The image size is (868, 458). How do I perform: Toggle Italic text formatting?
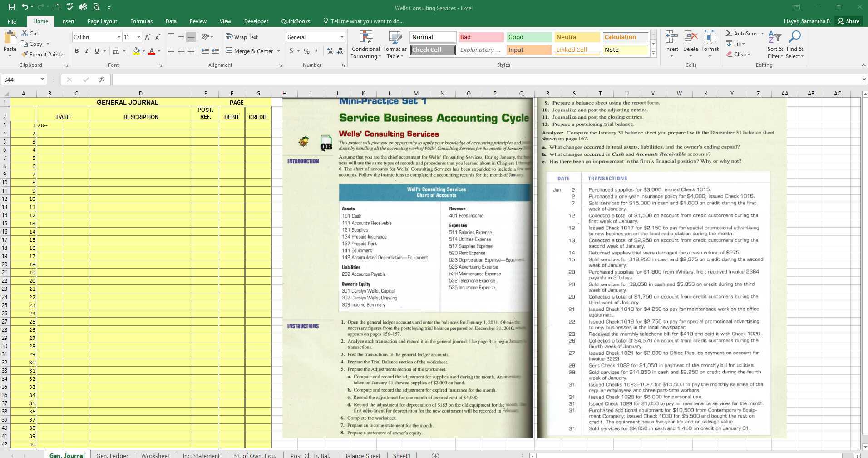87,51
